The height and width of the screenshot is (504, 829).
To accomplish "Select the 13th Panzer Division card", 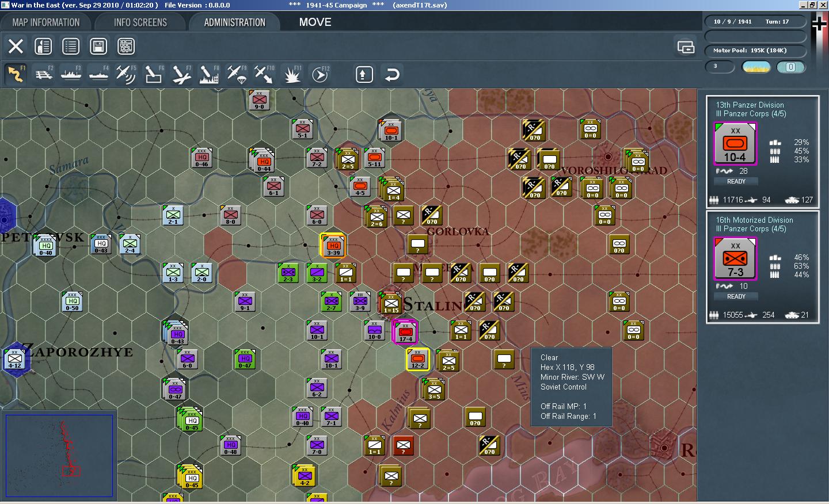I will click(762, 151).
